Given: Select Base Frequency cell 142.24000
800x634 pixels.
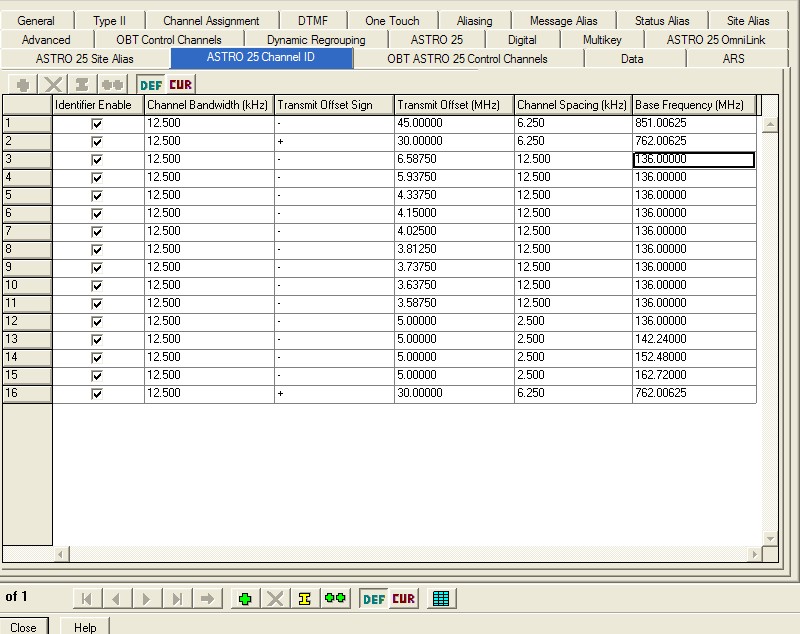Looking at the screenshot, I should [x=694, y=340].
